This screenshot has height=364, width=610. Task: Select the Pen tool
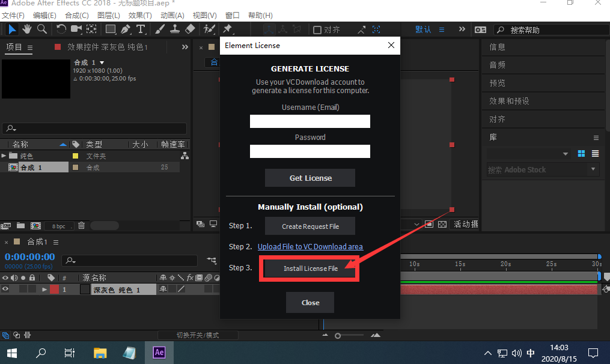point(125,29)
